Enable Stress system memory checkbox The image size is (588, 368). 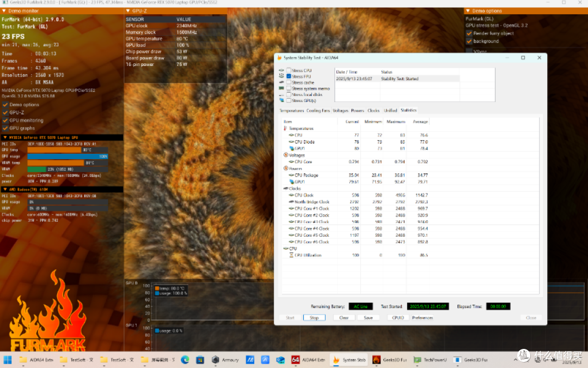click(x=289, y=88)
